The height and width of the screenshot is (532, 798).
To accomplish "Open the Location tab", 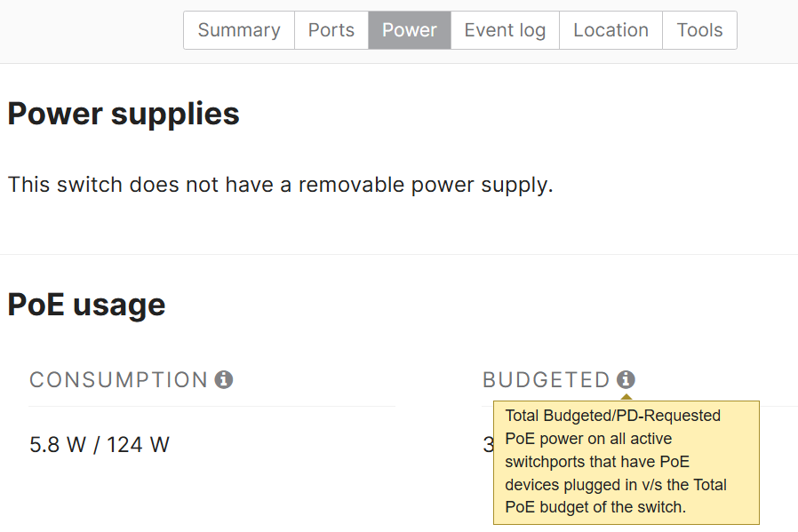I will (610, 30).
